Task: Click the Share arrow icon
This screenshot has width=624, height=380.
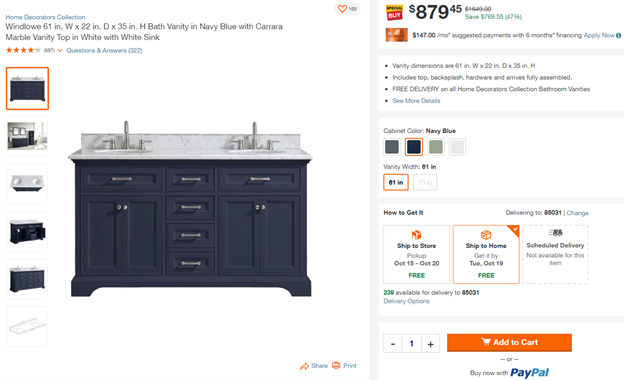Action: pos(304,366)
